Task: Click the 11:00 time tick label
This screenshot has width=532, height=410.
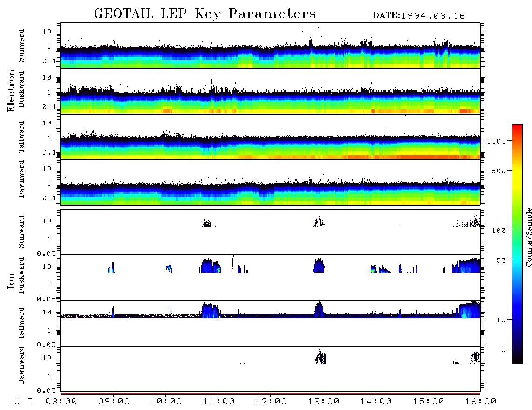Action: [x=219, y=402]
